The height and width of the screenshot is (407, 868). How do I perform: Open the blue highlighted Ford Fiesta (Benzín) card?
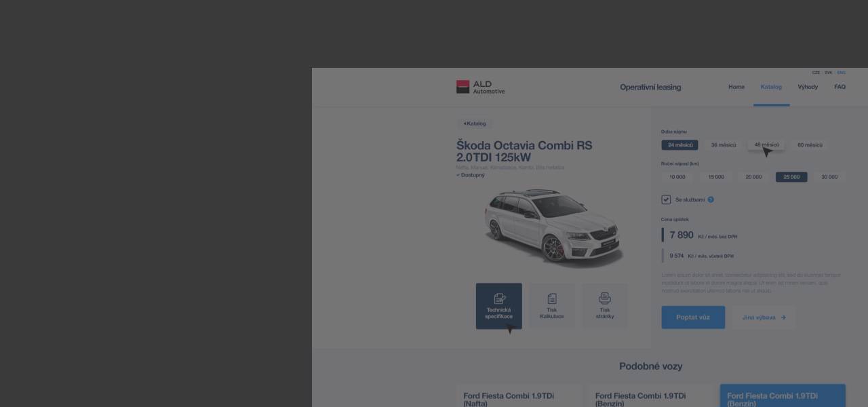click(783, 396)
